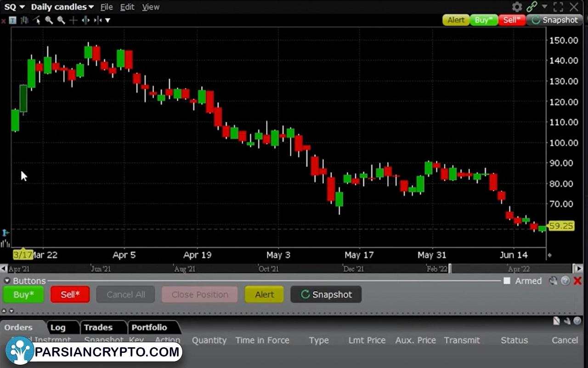Close the Buttons panel with red X
This screenshot has height=368, width=588.
tap(577, 281)
